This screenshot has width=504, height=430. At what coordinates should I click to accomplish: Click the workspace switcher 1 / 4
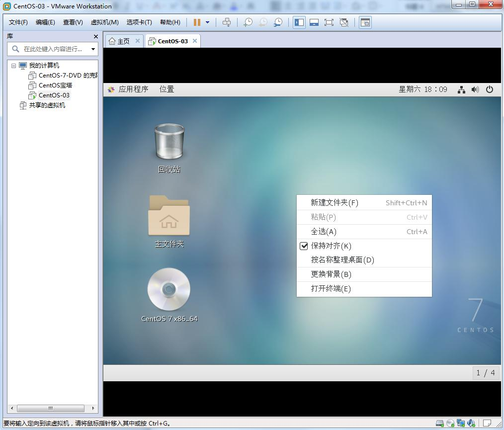[486, 373]
